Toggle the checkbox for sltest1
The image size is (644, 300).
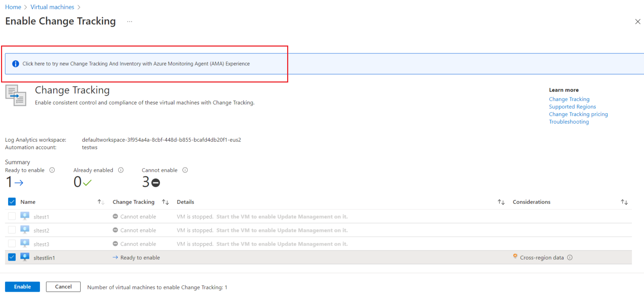12,216
